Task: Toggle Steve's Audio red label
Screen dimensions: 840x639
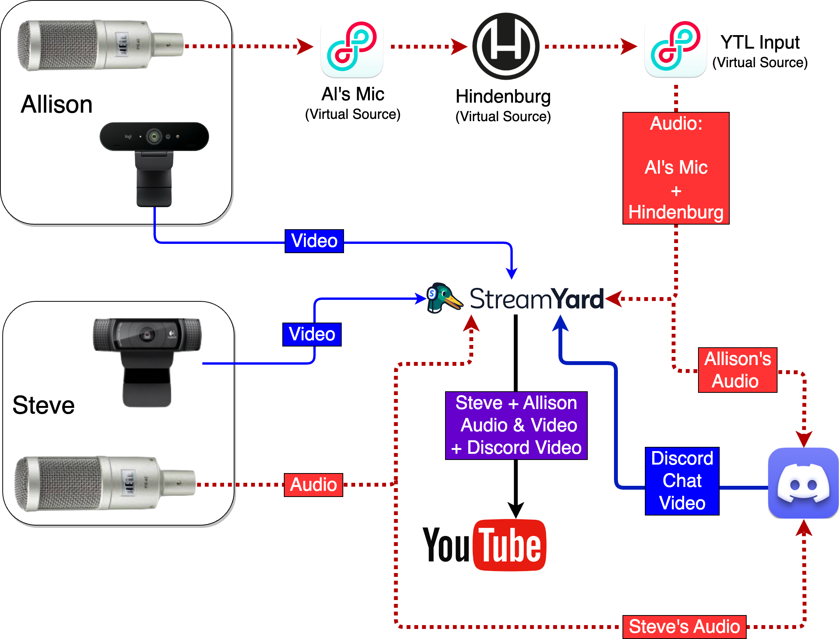Action: pyautogui.click(x=674, y=622)
